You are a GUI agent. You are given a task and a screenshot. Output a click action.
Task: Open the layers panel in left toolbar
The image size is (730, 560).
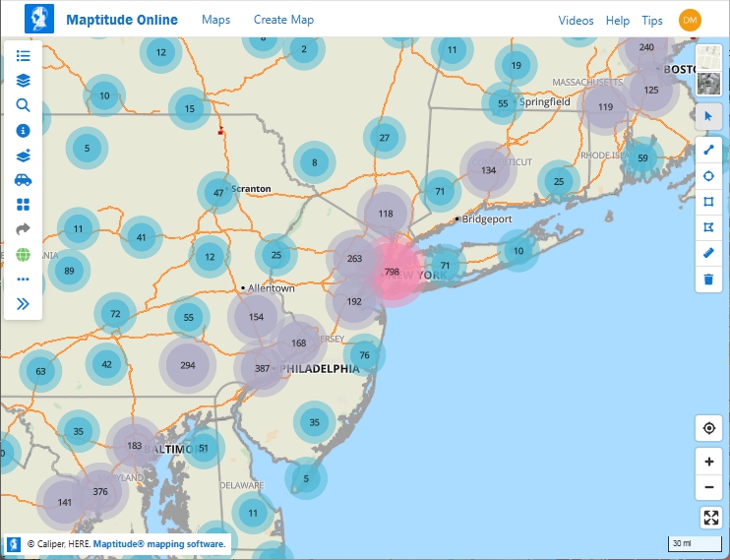click(24, 81)
